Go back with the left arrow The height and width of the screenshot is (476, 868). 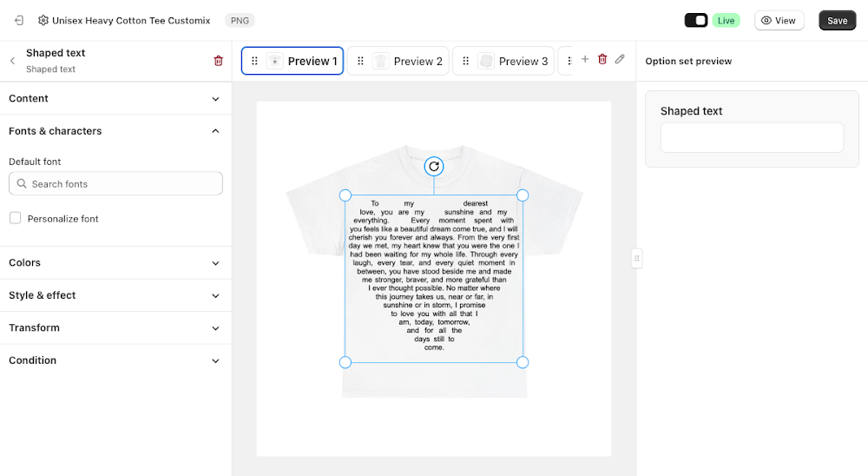click(12, 61)
